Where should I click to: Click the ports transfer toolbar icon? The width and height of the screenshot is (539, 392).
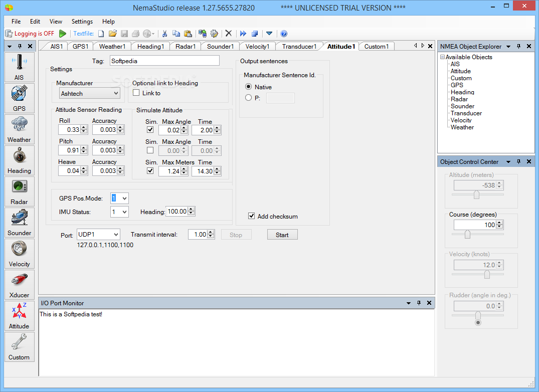point(203,33)
